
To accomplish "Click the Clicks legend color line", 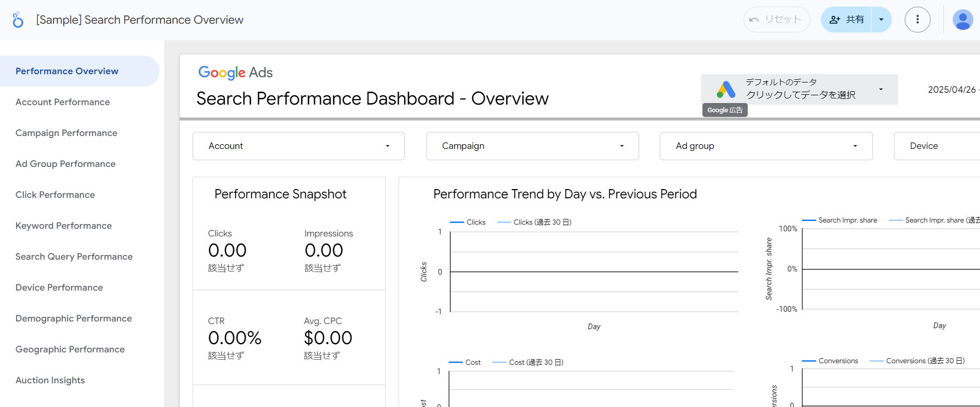I will (457, 222).
